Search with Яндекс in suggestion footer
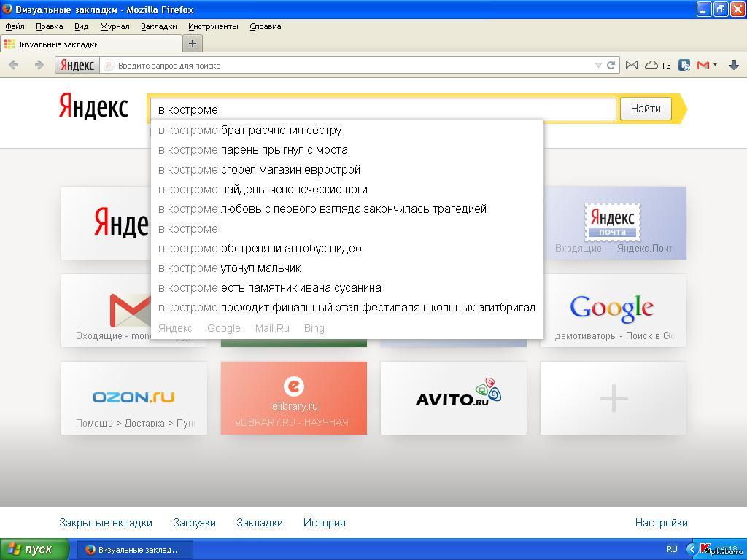Screen dimensions: 747x560 [x=175, y=328]
